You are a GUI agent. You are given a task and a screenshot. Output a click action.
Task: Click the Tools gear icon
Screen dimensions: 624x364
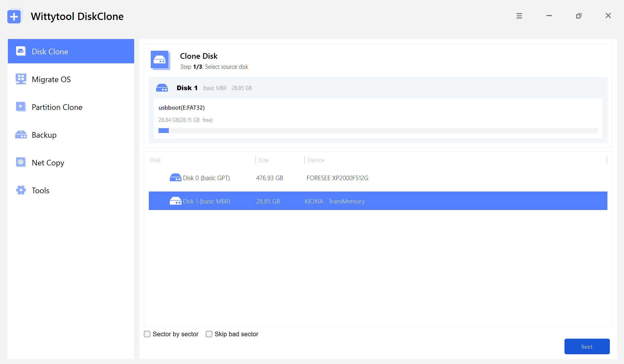[21, 190]
